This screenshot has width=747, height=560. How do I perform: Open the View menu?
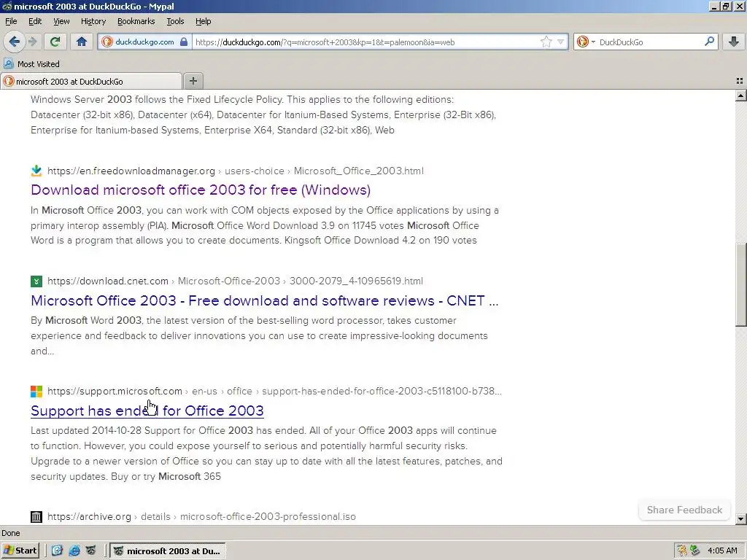pos(61,21)
